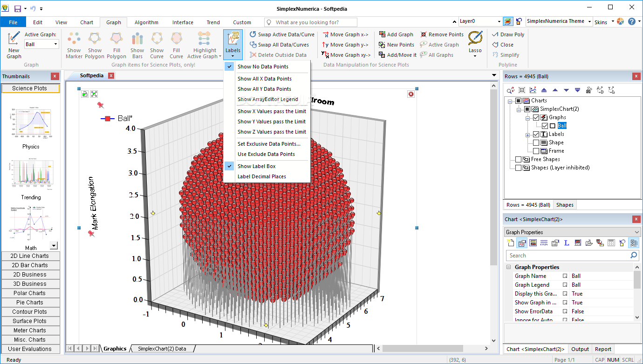Click the green fit-to-window icon on the chart
Screen dimensions: 643x364
(94, 94)
